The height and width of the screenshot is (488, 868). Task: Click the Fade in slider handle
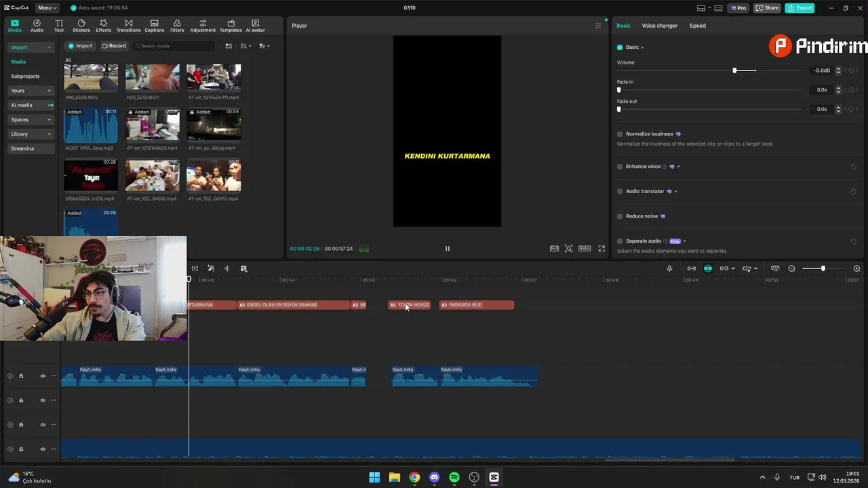tap(618, 90)
